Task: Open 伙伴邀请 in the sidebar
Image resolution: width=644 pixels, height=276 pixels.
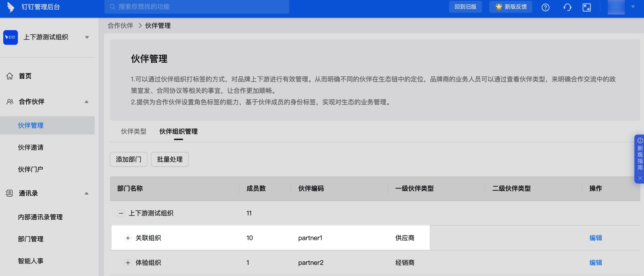Action: coord(30,147)
